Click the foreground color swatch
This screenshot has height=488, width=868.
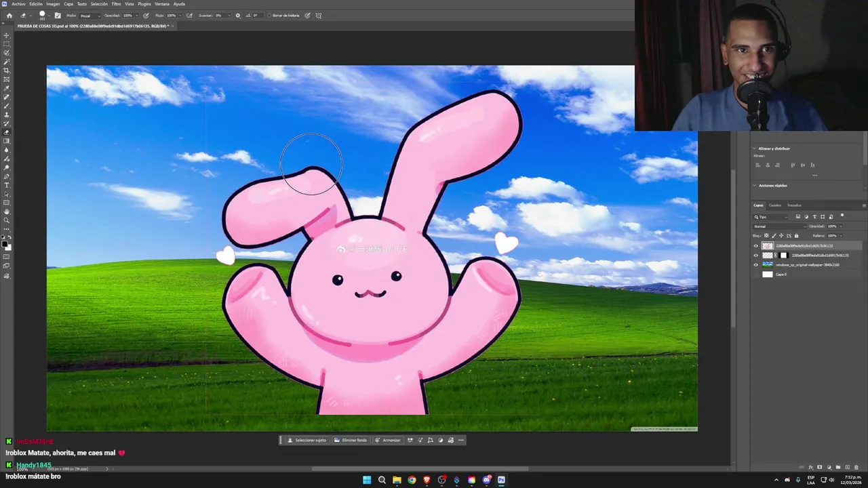click(x=5, y=243)
